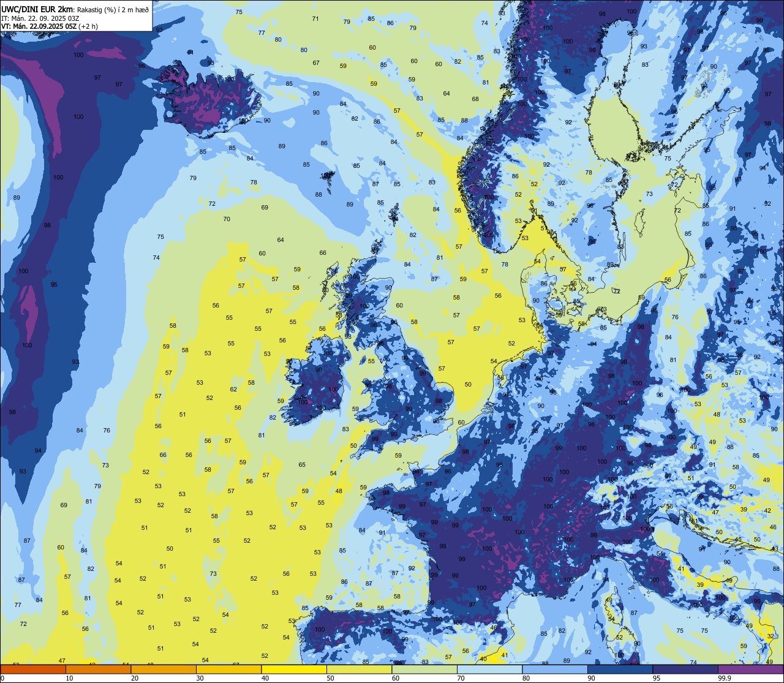Click the purple legend swatch above 99.9
784x683 pixels.
coord(750,670)
